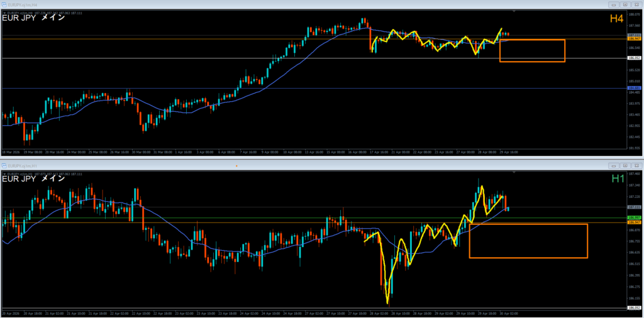Click the orange H4 timeframe label
This screenshot has height=318, width=644.
616,19
